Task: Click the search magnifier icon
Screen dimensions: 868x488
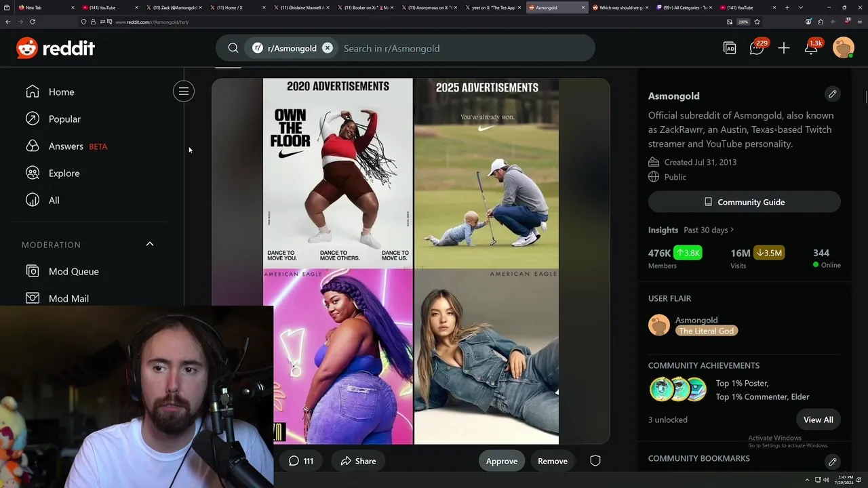Action: pyautogui.click(x=233, y=48)
